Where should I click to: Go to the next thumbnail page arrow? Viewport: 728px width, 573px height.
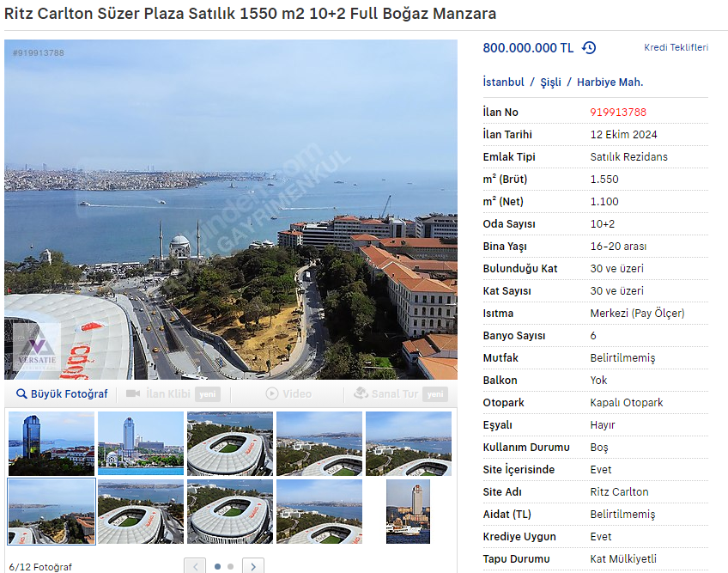pyautogui.click(x=253, y=566)
